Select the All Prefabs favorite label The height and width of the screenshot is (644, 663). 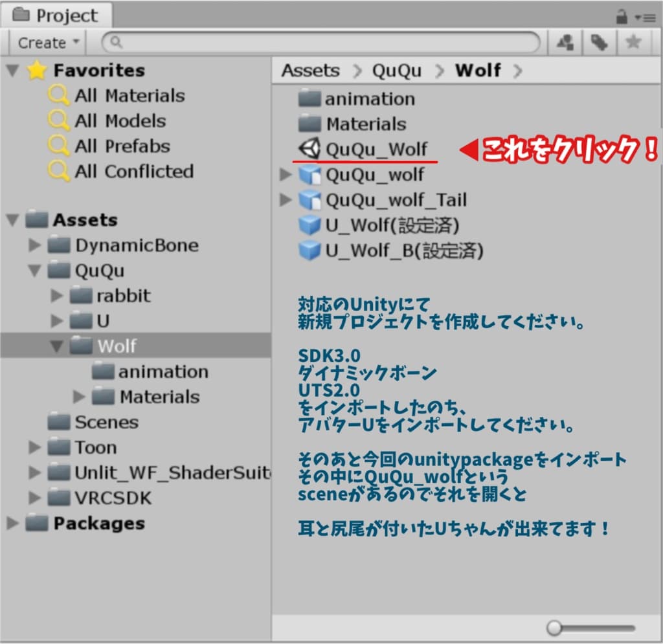coord(122,146)
